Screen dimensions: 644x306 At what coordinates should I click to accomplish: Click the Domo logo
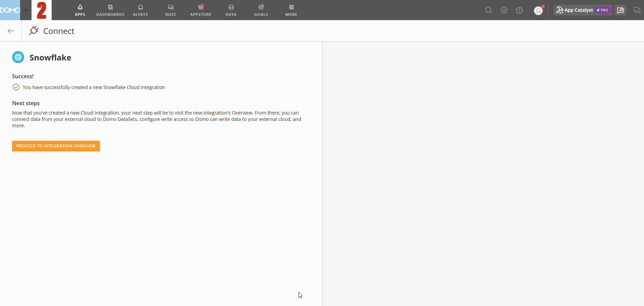coord(10,10)
